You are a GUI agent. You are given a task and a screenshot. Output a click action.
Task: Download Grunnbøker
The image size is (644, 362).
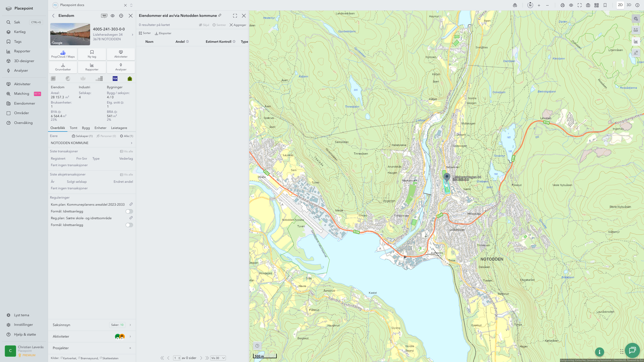click(63, 67)
